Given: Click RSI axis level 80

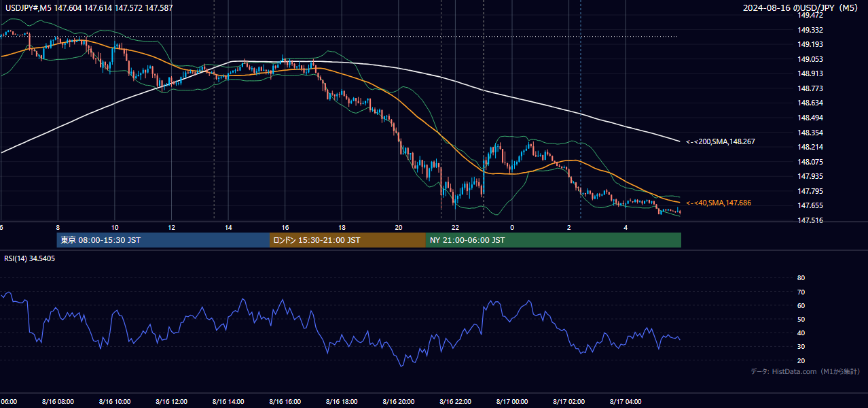Looking at the screenshot, I should point(801,278).
